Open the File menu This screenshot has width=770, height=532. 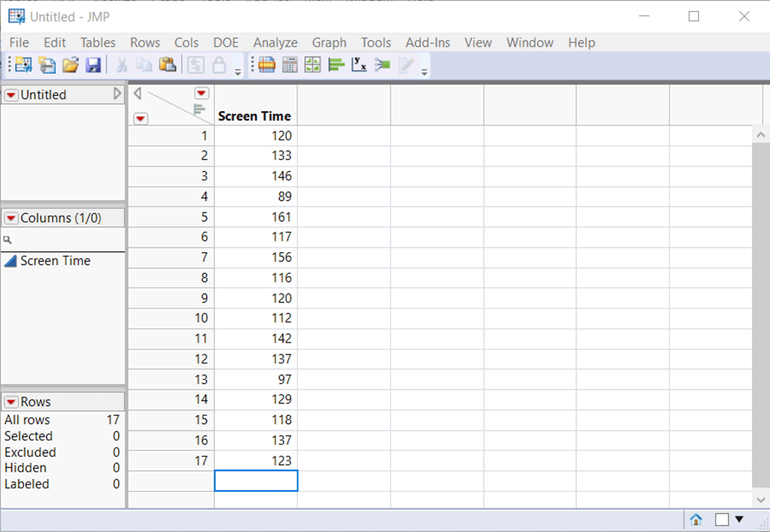click(x=19, y=43)
